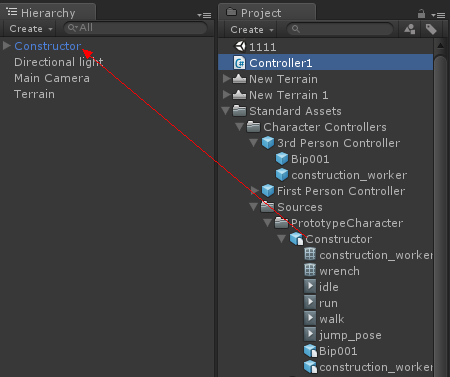This screenshot has height=377, width=450.
Task: Select the idle animation clip
Action: [x=329, y=287]
